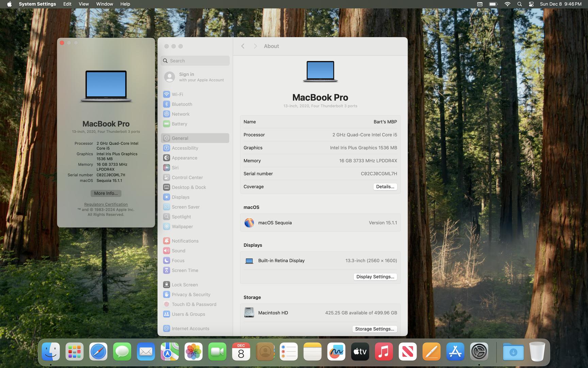This screenshot has height=368, width=588.
Task: Click date and time in menu bar
Action: click(560, 4)
